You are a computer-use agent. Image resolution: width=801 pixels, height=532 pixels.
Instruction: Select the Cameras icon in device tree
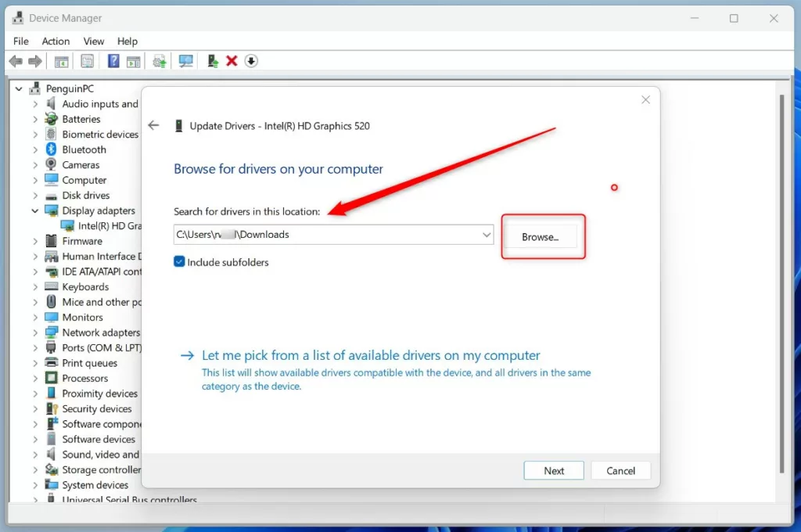tap(51, 164)
